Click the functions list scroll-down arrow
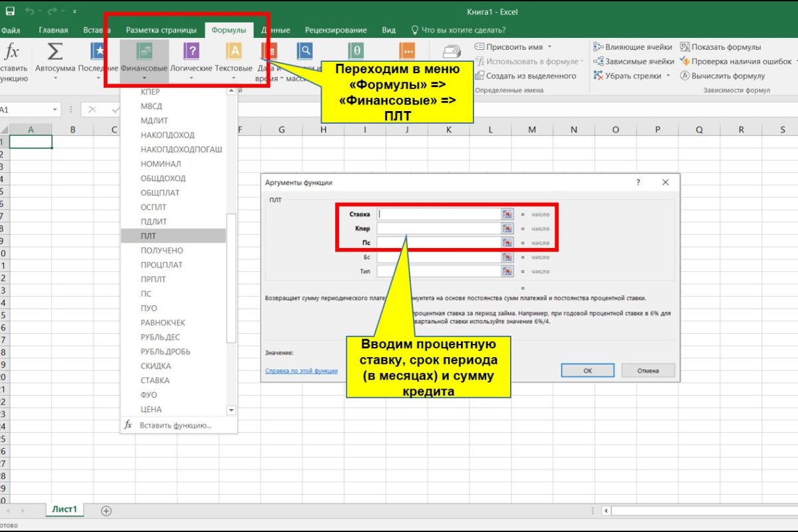 [x=231, y=410]
